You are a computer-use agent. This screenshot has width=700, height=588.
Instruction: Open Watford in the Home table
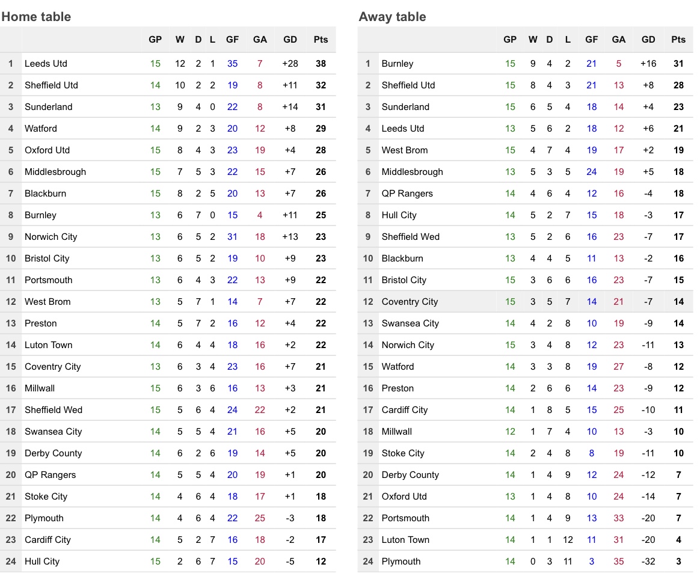click(x=41, y=129)
